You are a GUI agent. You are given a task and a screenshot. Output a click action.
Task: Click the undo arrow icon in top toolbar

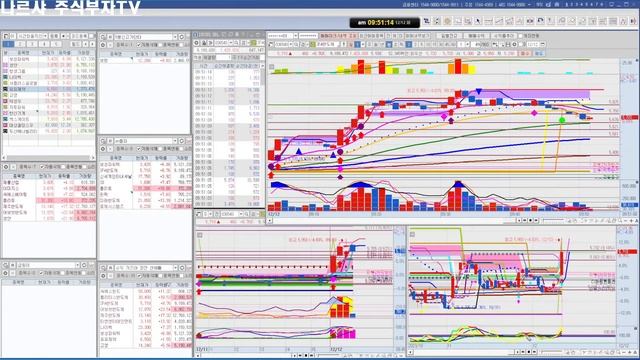[540, 21]
